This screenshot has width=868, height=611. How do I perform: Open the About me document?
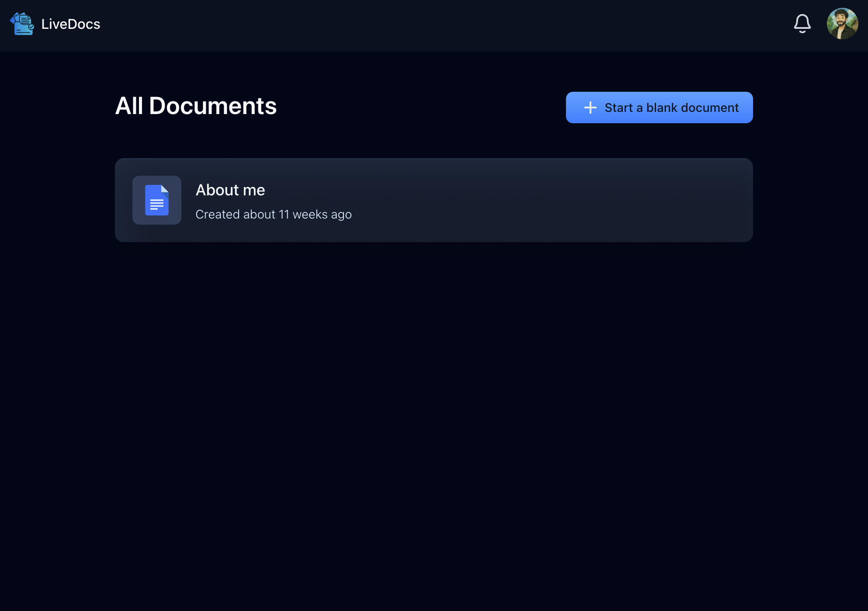click(x=434, y=200)
